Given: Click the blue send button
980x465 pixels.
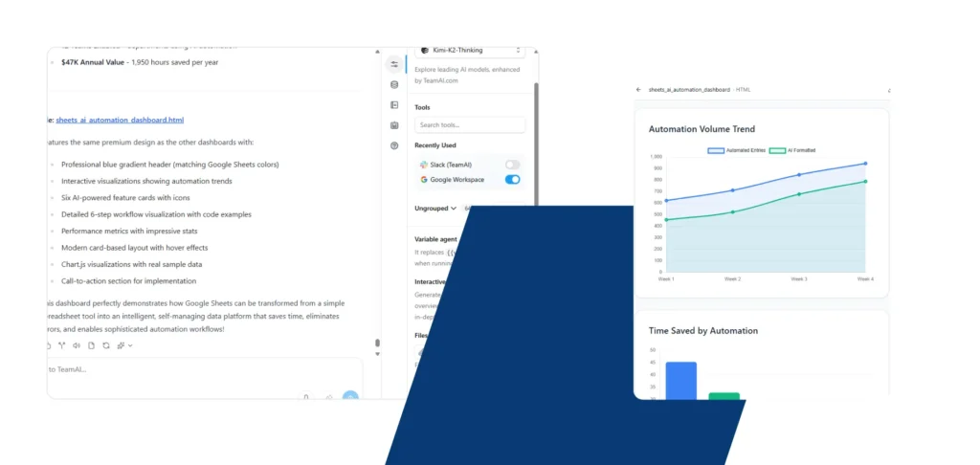Looking at the screenshot, I should click(x=350, y=396).
